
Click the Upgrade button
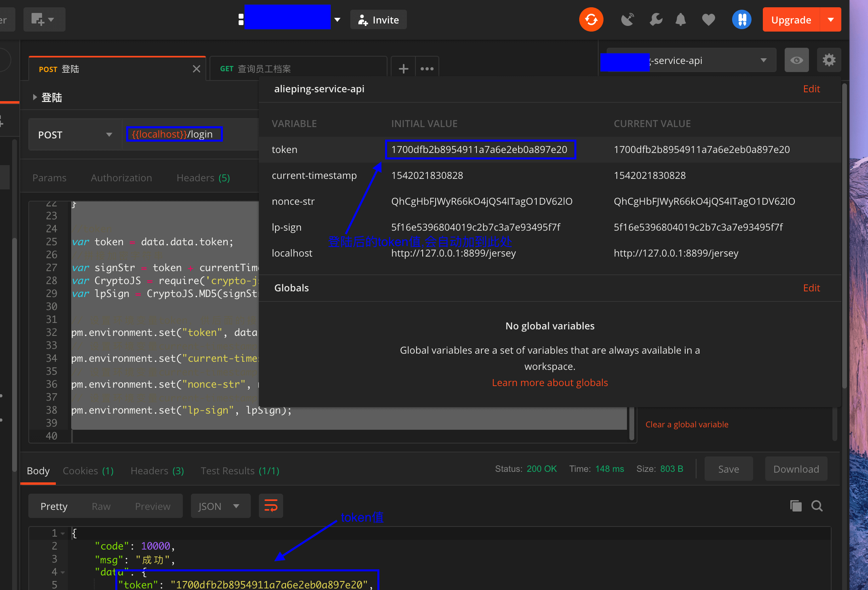(x=791, y=19)
